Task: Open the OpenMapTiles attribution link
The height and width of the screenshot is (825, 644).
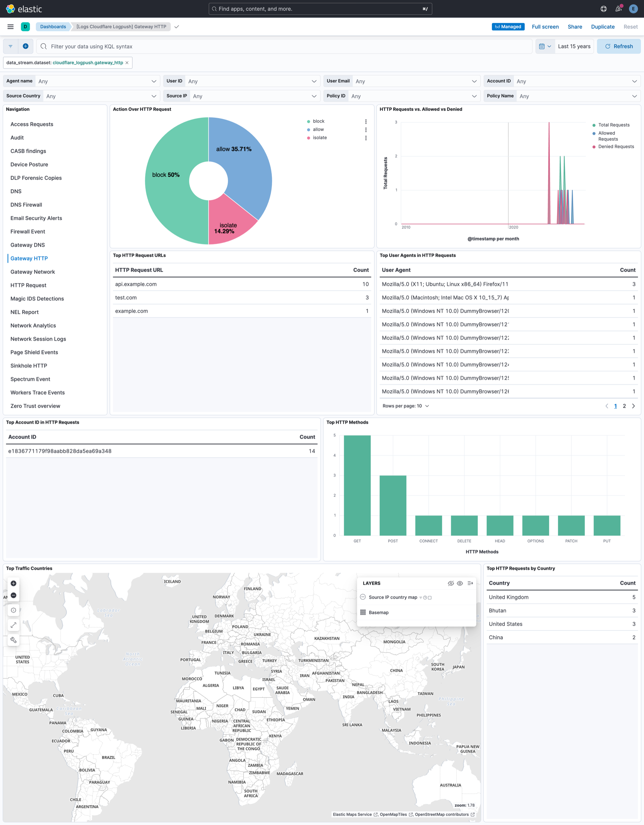Action: [x=395, y=814]
